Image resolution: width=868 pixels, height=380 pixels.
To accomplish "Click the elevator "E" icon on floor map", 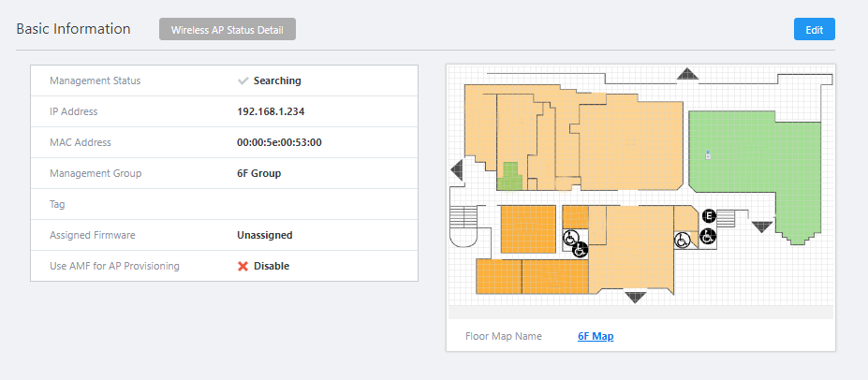I will coord(709,216).
